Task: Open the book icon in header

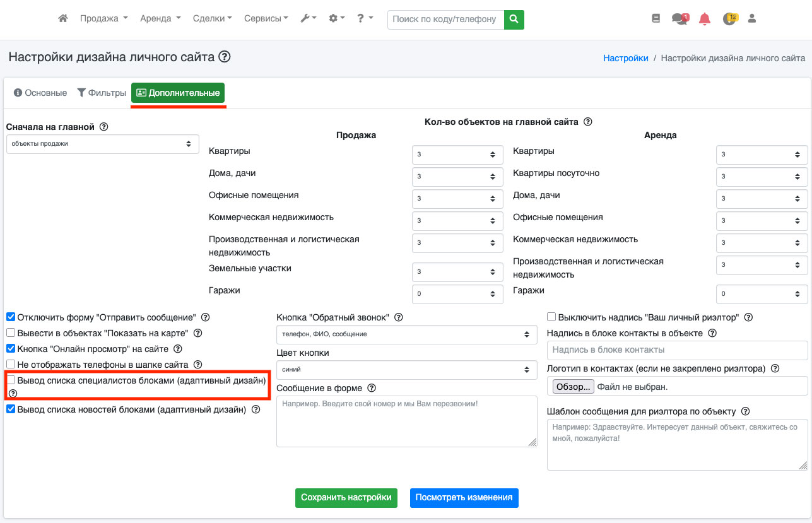Action: click(656, 19)
